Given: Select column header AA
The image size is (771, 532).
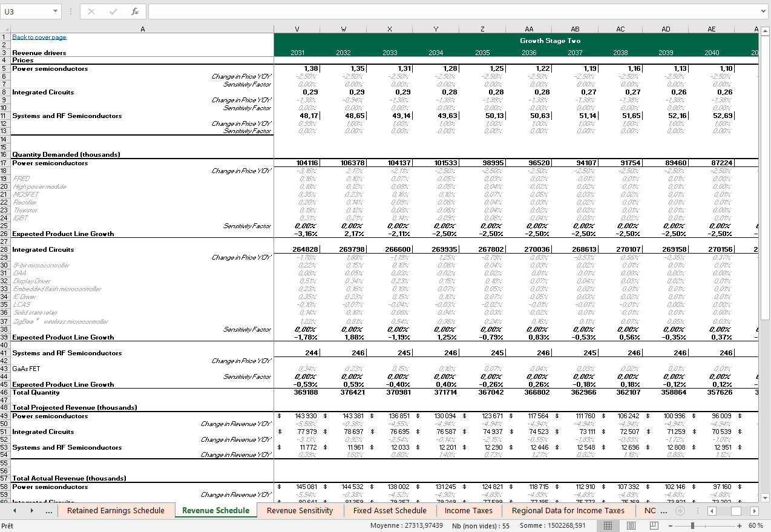Looking at the screenshot, I should pos(529,29).
